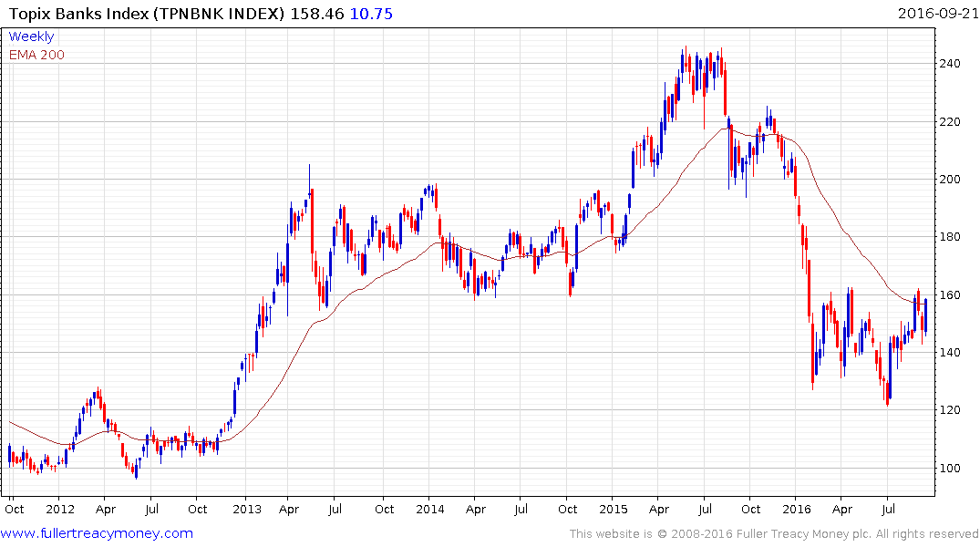Click the 100 price axis label

pyautogui.click(x=950, y=468)
